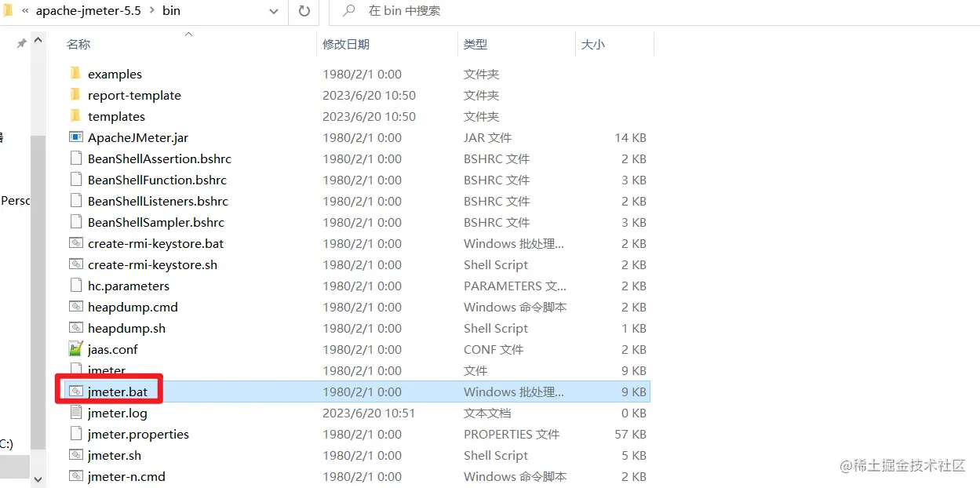The height and width of the screenshot is (488, 980).
Task: Select the examples folder name
Action: click(x=115, y=74)
